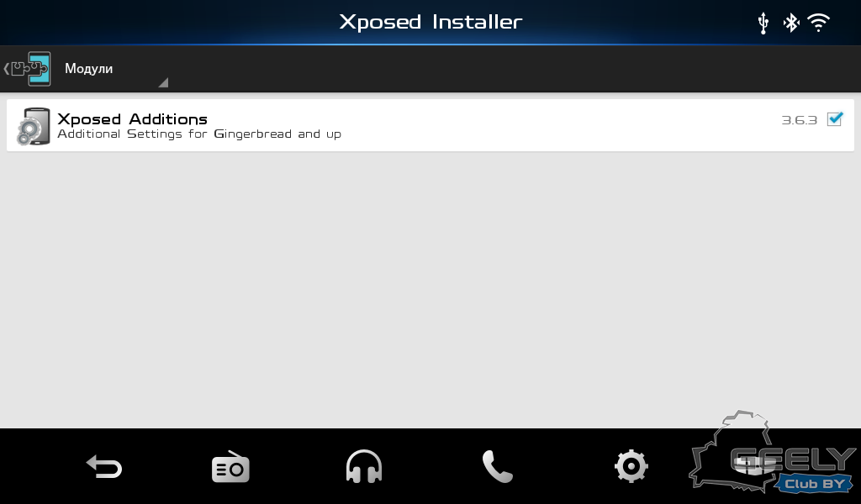The width and height of the screenshot is (861, 504).
Task: Tap the Xposed Installer title bar
Action: tap(430, 22)
